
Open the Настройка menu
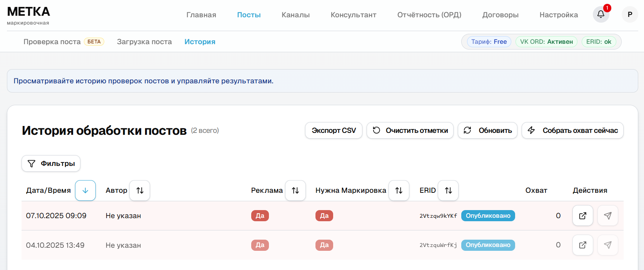(x=559, y=15)
